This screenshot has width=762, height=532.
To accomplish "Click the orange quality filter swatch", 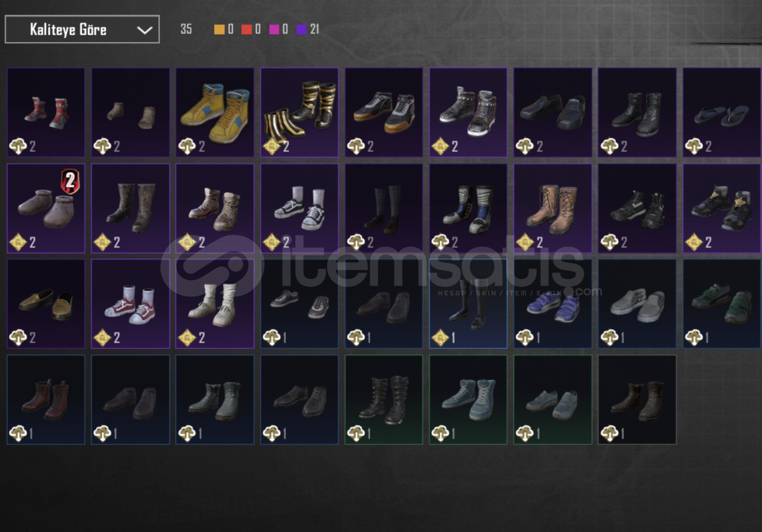I will pos(219,30).
